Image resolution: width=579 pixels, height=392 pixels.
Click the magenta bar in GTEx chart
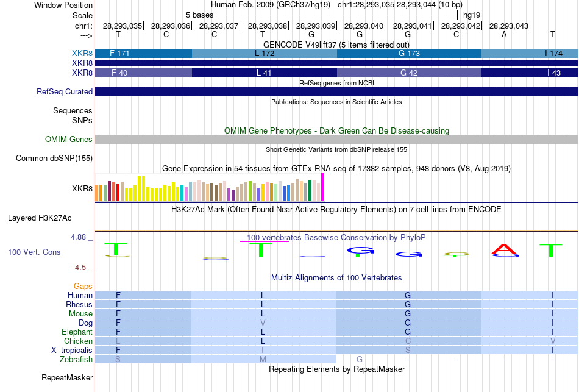323,187
